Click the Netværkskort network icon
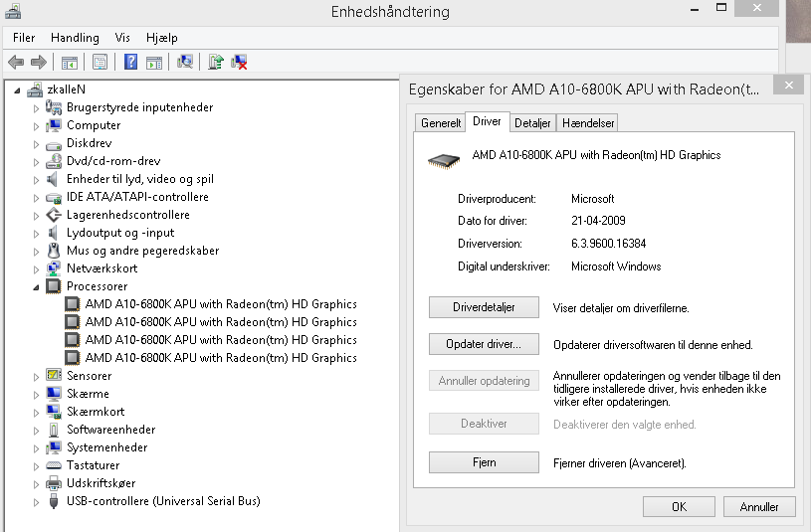This screenshot has width=811, height=532. pos(54,268)
